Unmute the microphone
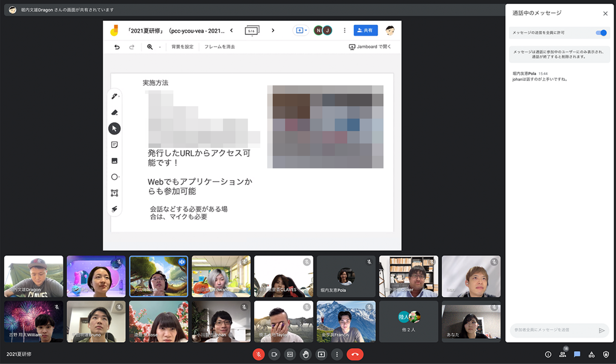616x364 pixels. 258,354
